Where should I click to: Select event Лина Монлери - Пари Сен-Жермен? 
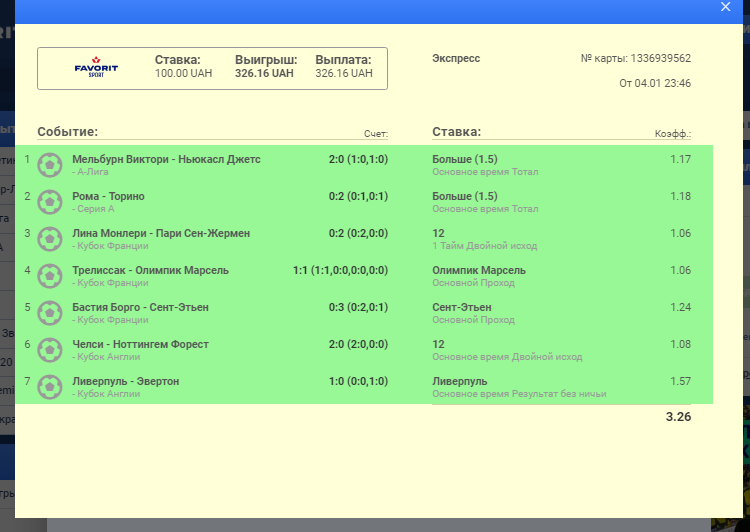161,233
